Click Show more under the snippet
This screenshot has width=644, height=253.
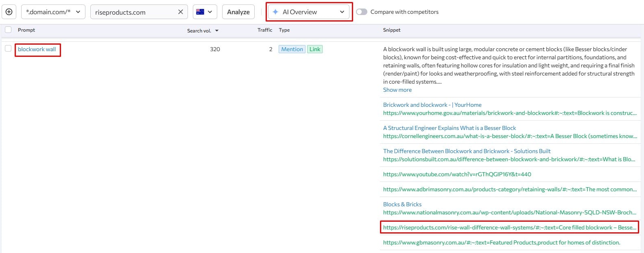(397, 90)
